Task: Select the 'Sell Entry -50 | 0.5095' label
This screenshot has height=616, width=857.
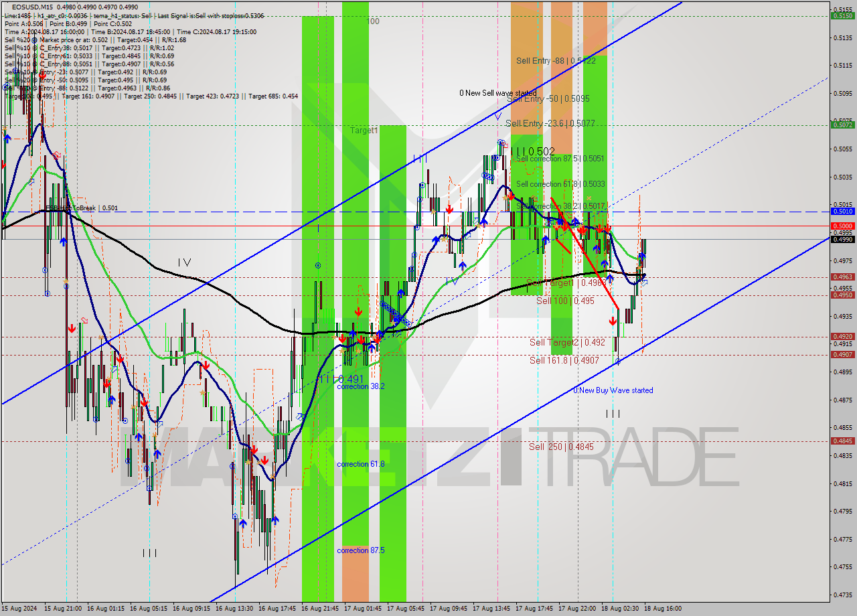Action: pyautogui.click(x=548, y=98)
